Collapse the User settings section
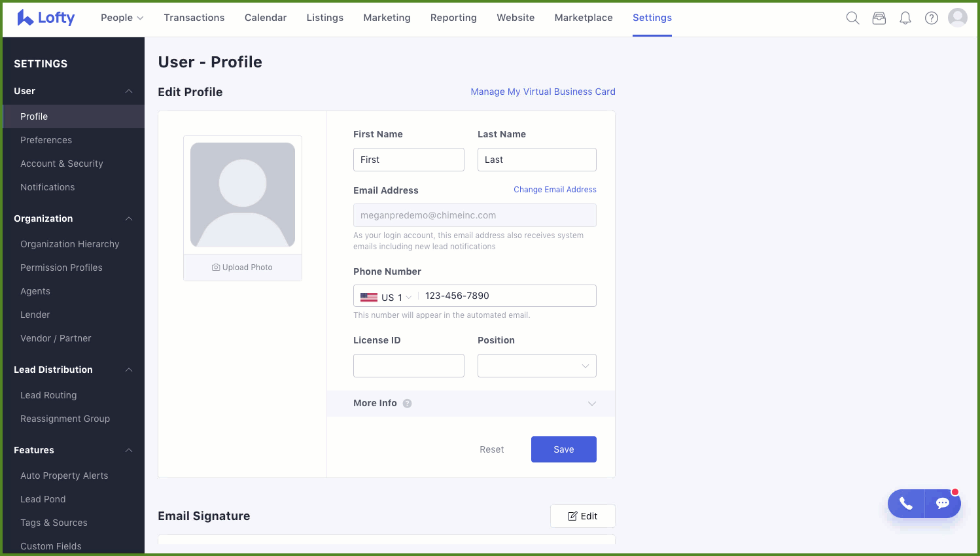The width and height of the screenshot is (980, 556). tap(129, 91)
